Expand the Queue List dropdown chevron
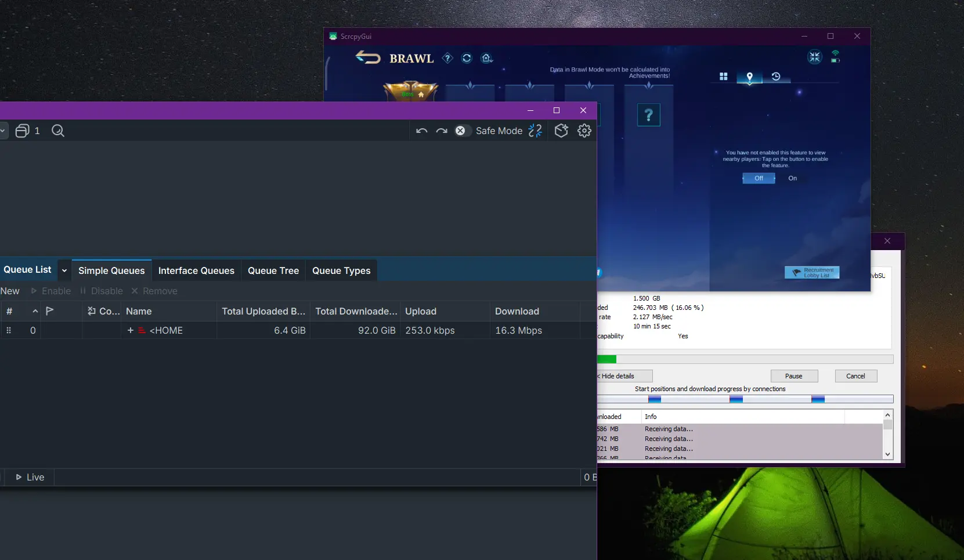The image size is (964, 560). pos(64,270)
